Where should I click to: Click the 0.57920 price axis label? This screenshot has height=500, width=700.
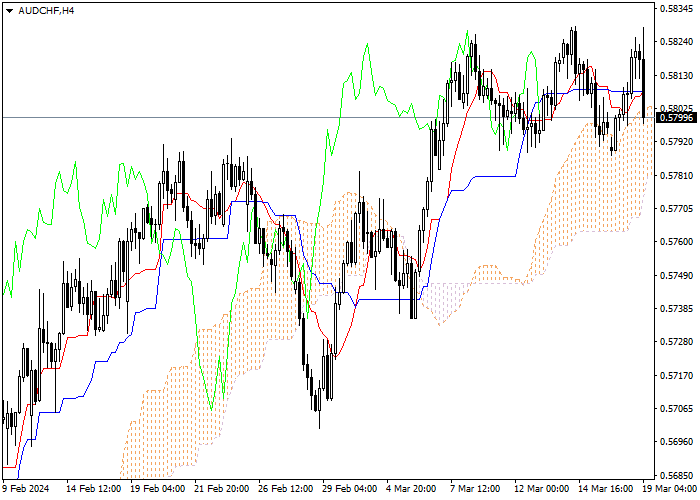pos(677,142)
